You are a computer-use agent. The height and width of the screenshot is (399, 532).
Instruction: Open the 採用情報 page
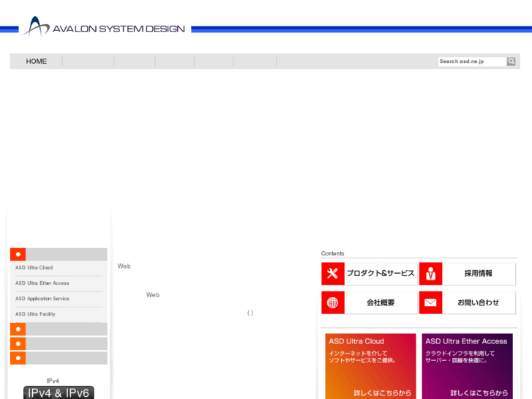tap(479, 274)
